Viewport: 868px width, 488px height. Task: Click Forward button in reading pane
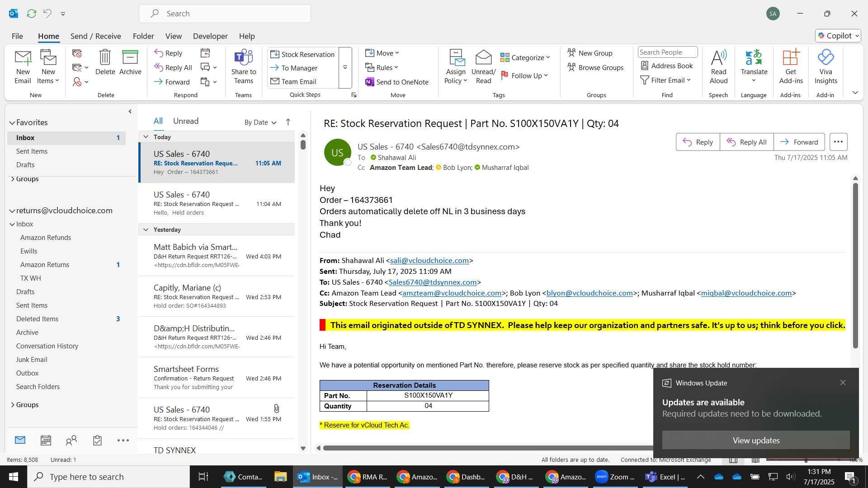click(799, 142)
